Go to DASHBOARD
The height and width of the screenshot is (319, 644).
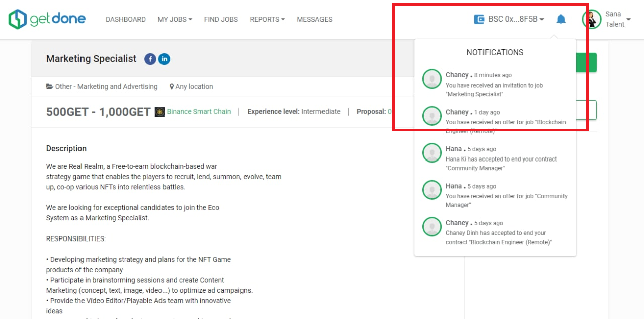pos(126,19)
